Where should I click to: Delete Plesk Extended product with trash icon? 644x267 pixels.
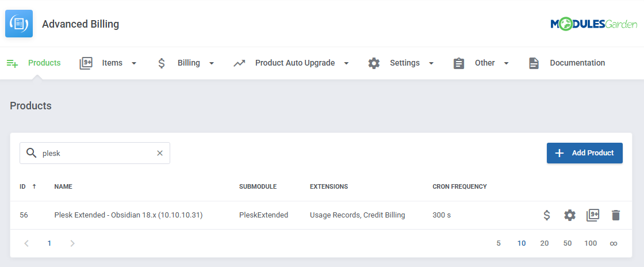click(x=616, y=215)
